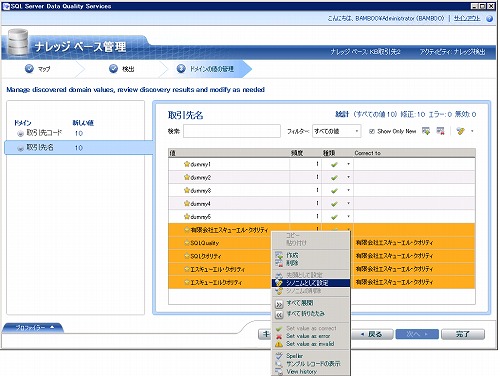Screen dimensions: 500x376
Task: Click the マップ step icon
Action: click(29, 68)
